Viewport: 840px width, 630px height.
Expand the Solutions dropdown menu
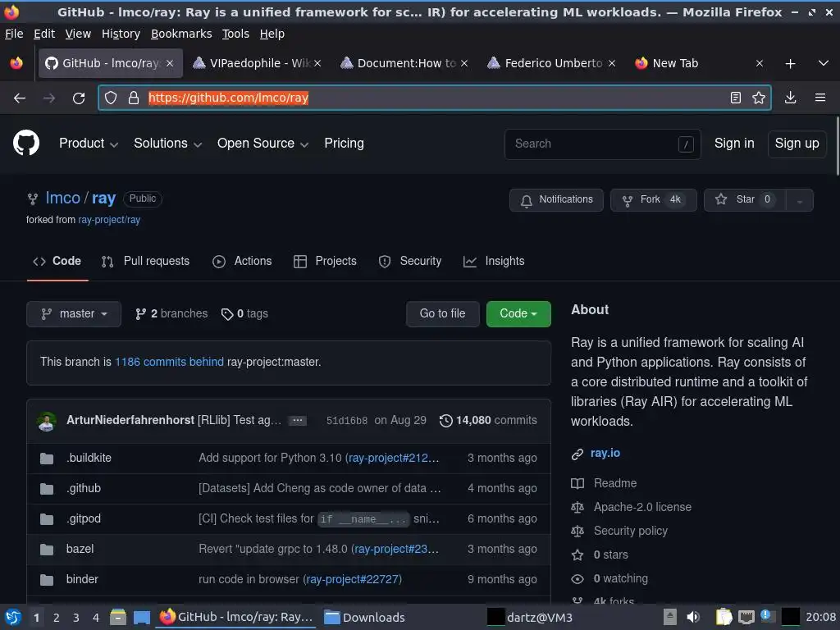167,143
